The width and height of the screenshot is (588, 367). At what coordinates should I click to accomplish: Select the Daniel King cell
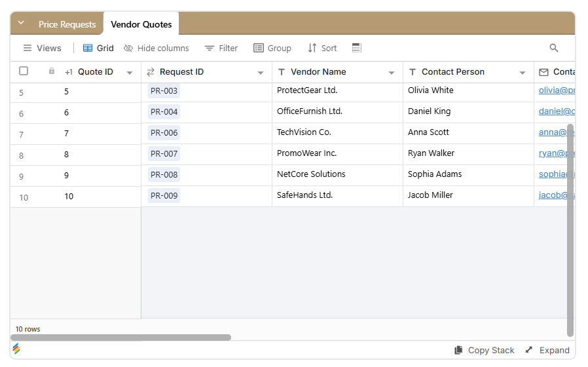[468, 113]
